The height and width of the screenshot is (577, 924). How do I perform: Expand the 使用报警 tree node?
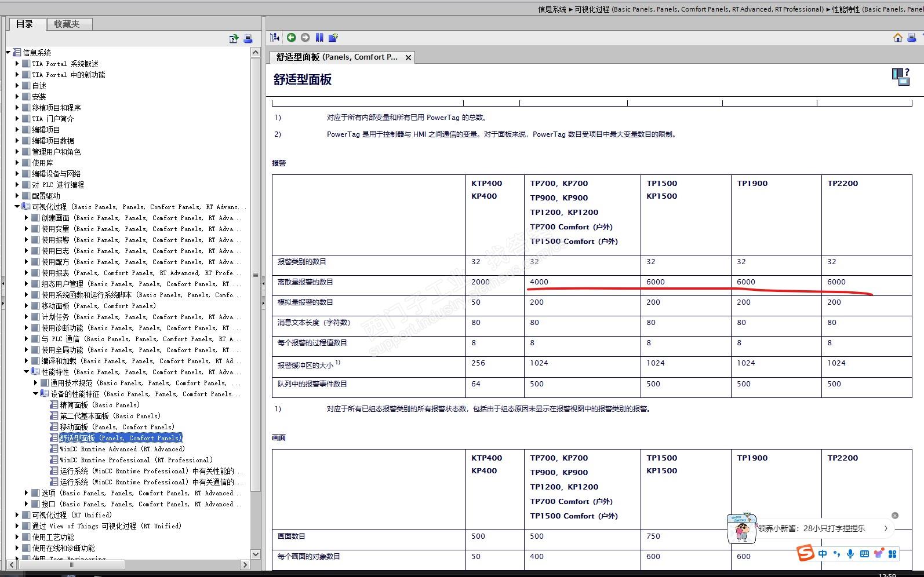[26, 240]
